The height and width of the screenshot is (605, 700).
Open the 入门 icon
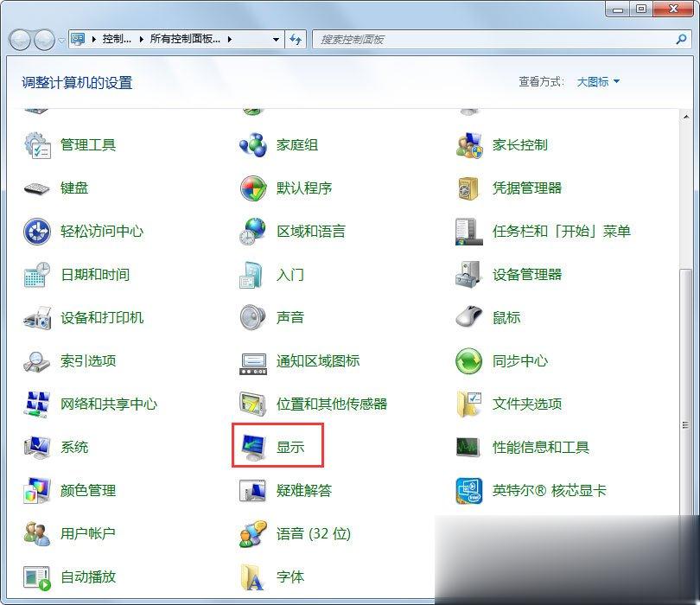point(251,275)
